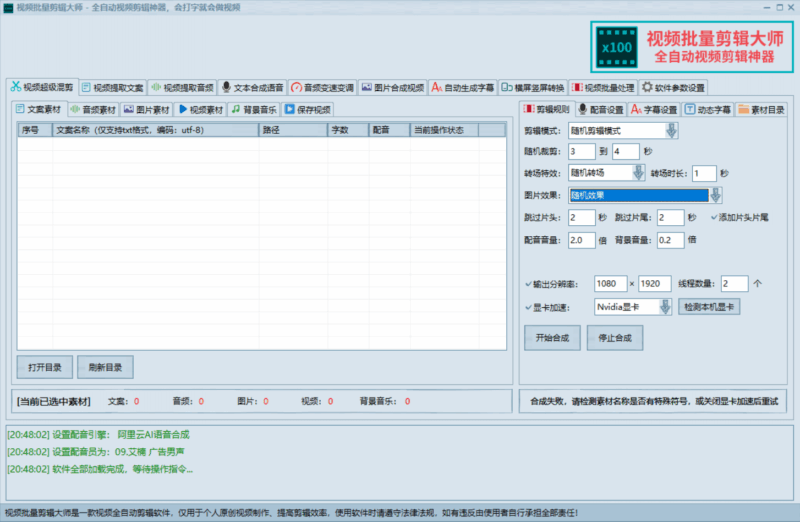The image size is (800, 522).
Task: Click the 路径 column header
Action: 293,130
